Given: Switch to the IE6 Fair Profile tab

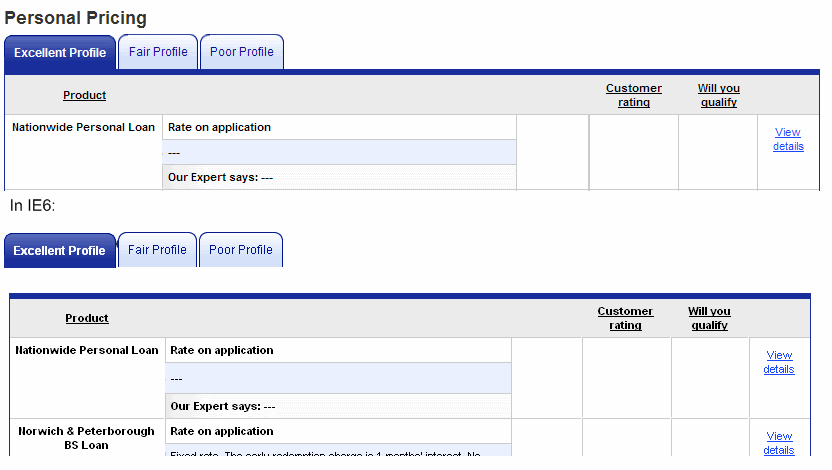Looking at the screenshot, I should [157, 250].
